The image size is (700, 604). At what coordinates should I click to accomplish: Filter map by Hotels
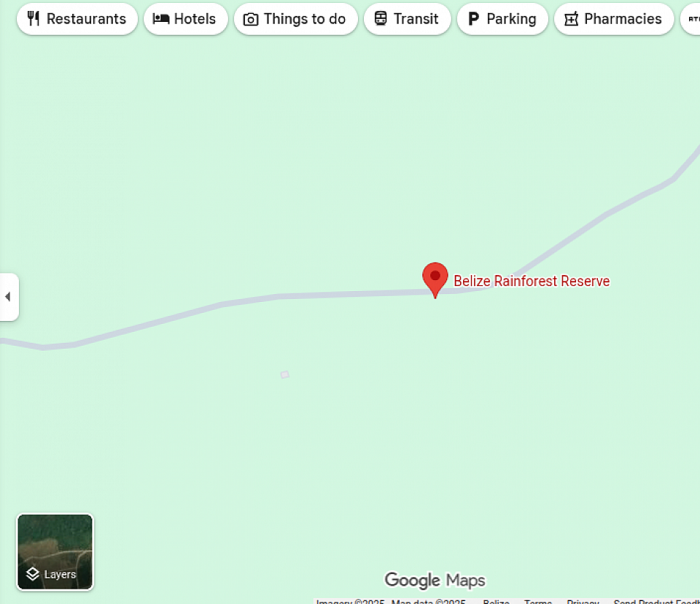(x=186, y=19)
